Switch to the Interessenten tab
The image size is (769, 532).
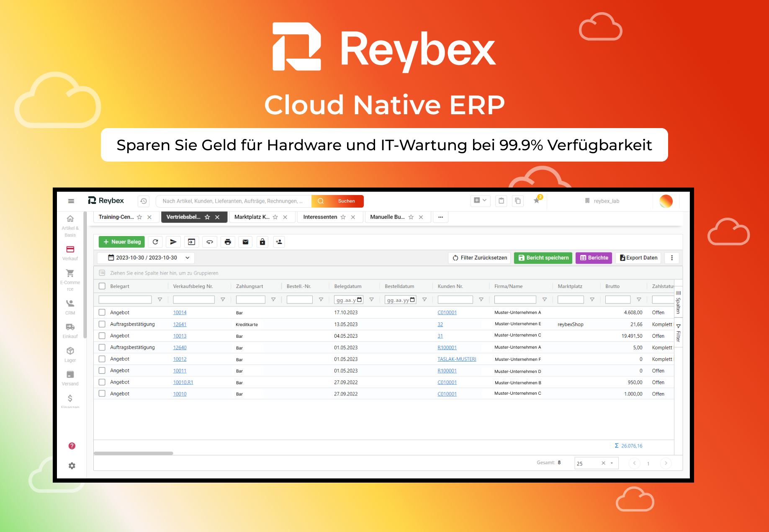tap(320, 217)
